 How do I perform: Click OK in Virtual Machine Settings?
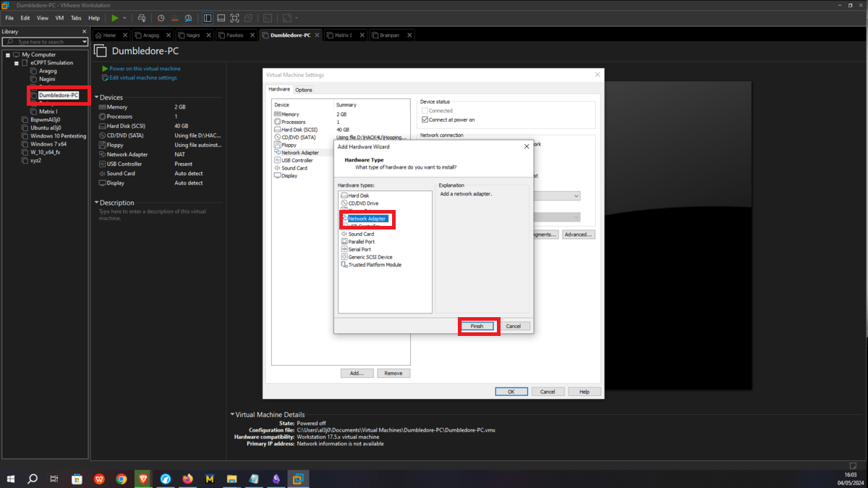pos(511,391)
